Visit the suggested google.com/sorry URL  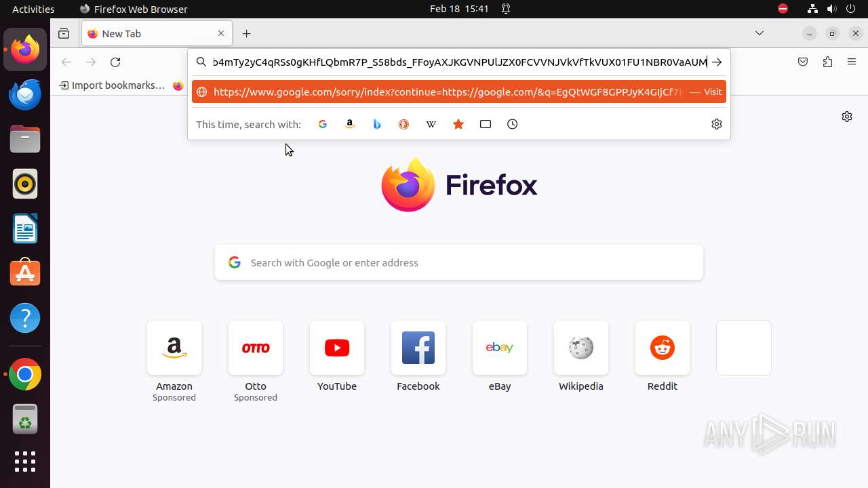tap(459, 92)
